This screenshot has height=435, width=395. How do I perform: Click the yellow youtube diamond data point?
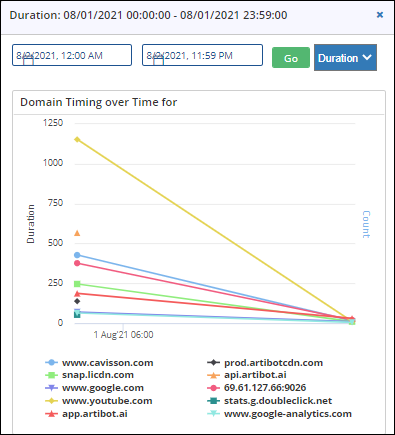77,139
